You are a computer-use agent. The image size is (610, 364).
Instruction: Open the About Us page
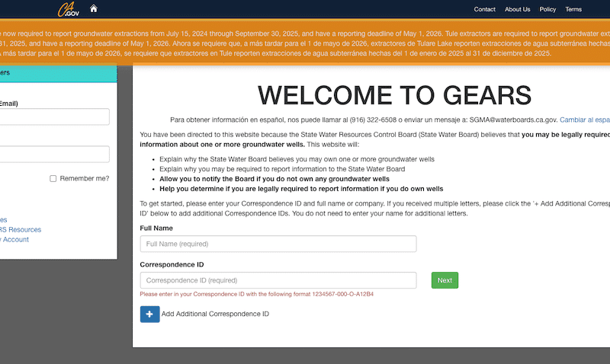(x=517, y=9)
